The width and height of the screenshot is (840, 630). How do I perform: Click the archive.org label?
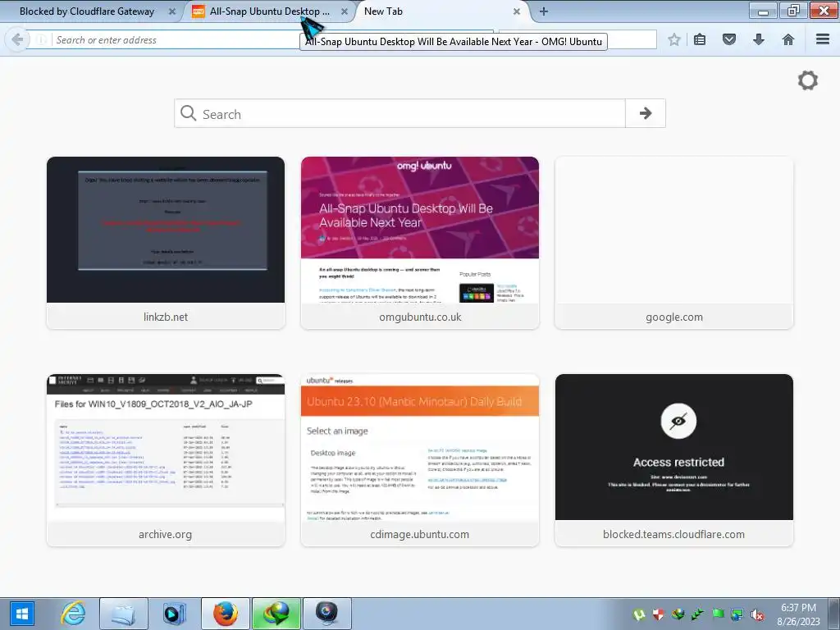click(x=165, y=534)
